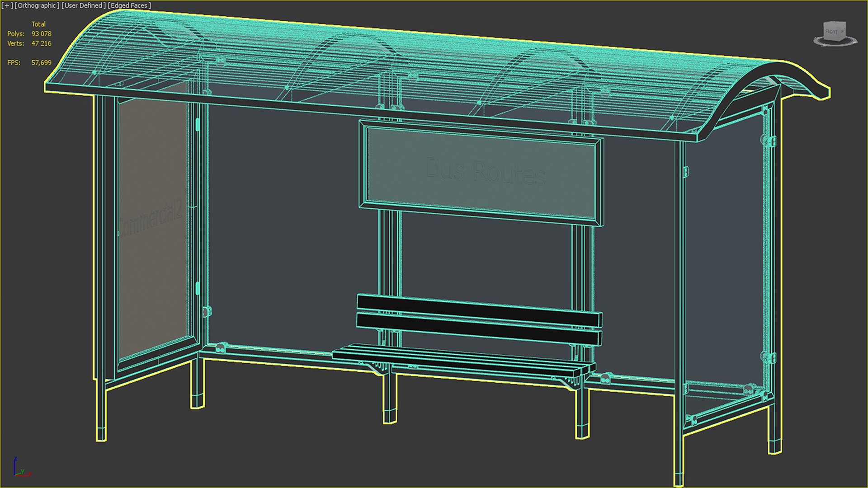The height and width of the screenshot is (488, 868).
Task: Select the bench backrest slats
Action: coord(479,319)
